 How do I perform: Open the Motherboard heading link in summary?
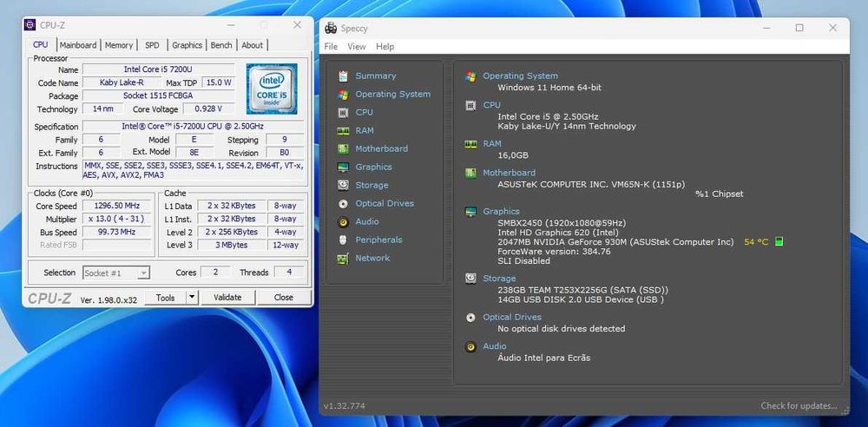click(x=509, y=173)
